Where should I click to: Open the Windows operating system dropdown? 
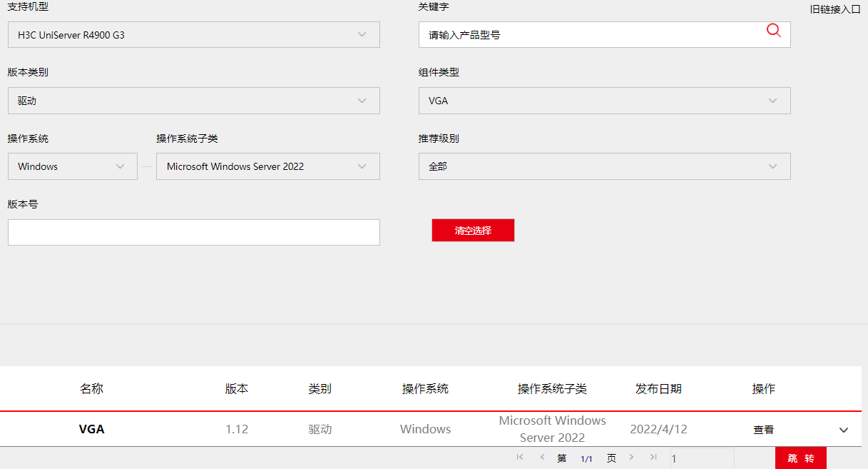pos(73,166)
